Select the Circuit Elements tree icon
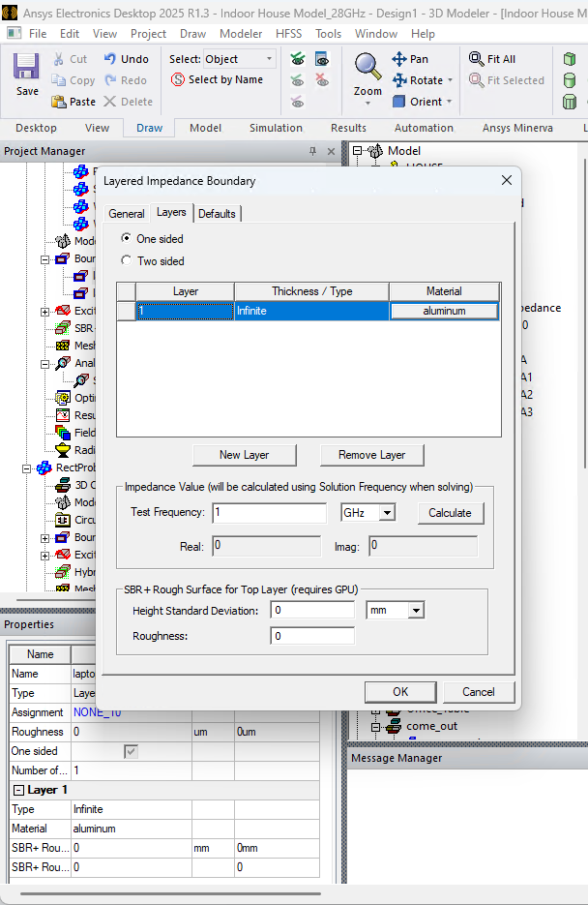 tap(63, 520)
